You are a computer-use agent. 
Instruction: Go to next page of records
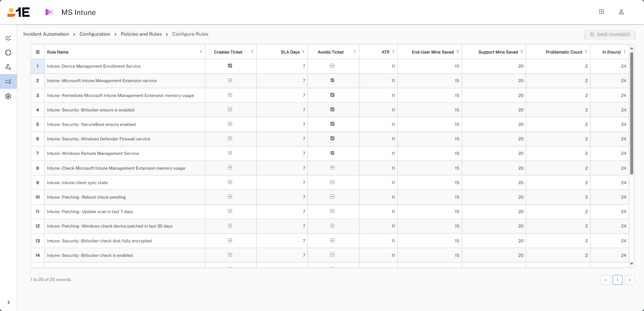(630, 280)
